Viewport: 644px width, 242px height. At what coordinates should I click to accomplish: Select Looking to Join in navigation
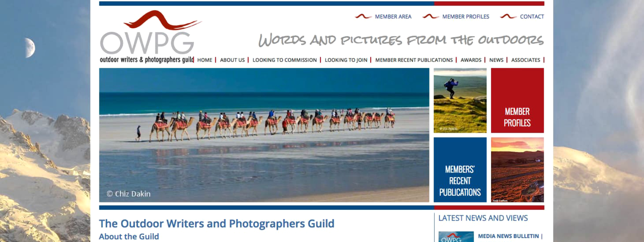click(x=346, y=60)
